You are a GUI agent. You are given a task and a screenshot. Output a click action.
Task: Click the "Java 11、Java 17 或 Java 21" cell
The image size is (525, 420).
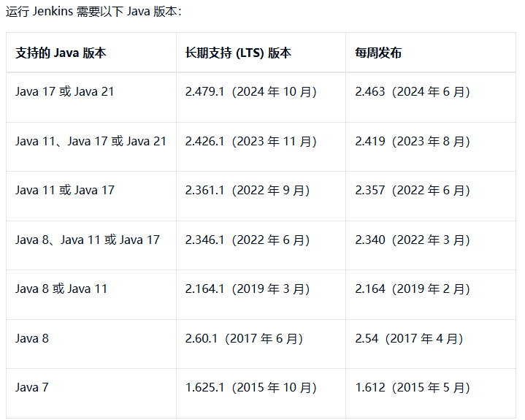coord(91,141)
